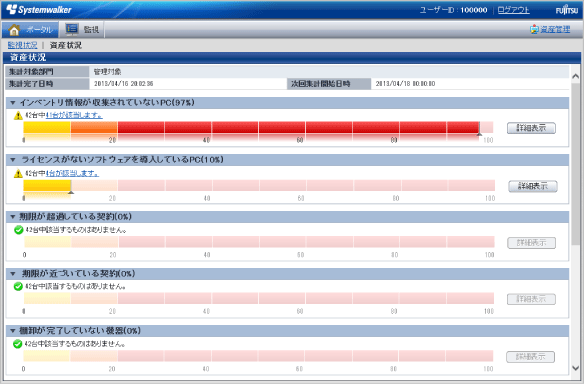Show details for unlicensed software PCs
584x384 pixels.
point(533,186)
